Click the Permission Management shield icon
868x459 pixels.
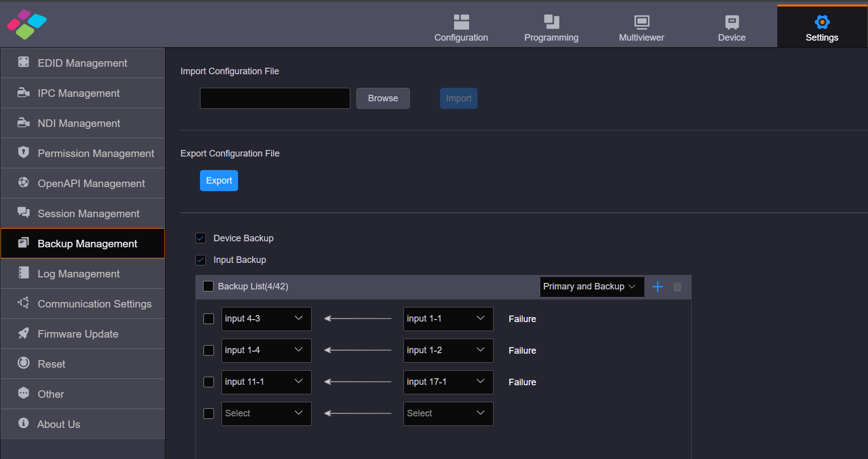tap(24, 152)
